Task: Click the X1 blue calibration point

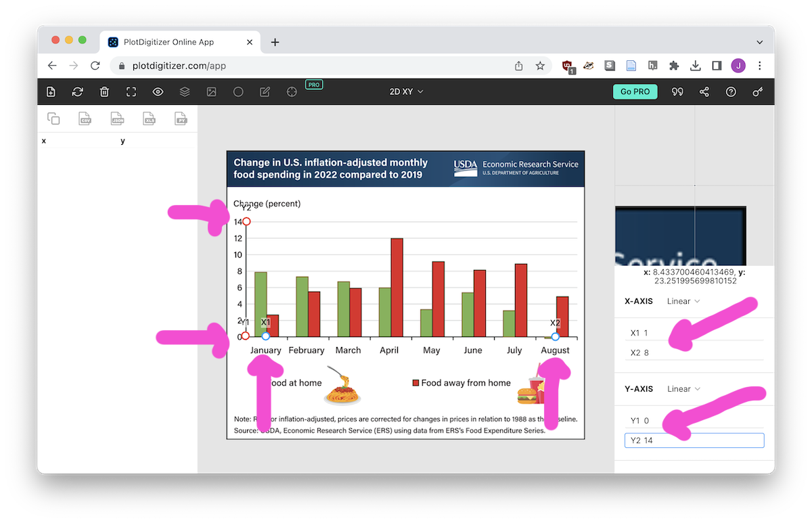Action: pos(265,336)
